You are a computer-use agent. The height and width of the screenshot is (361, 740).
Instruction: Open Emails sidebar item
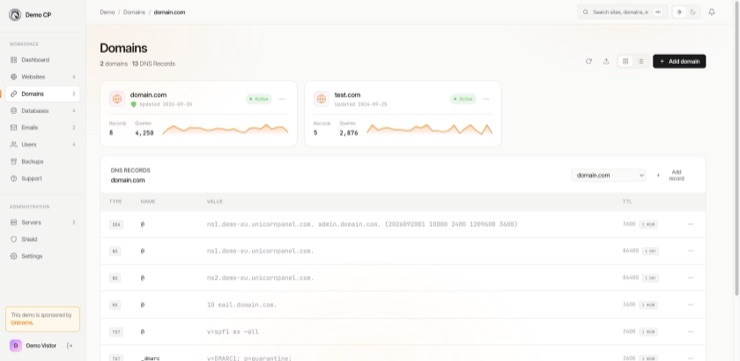tap(42, 127)
